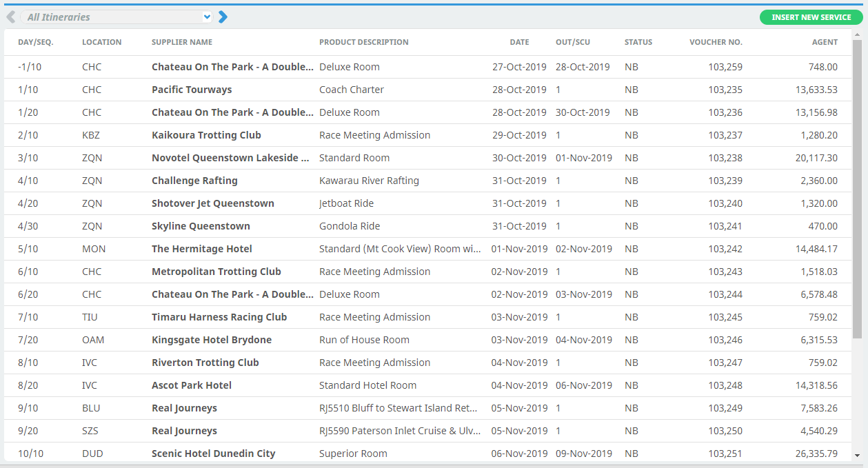The height and width of the screenshot is (468, 868).
Task: Click the Standard (Mt Cook View) Room description
Action: (400, 249)
